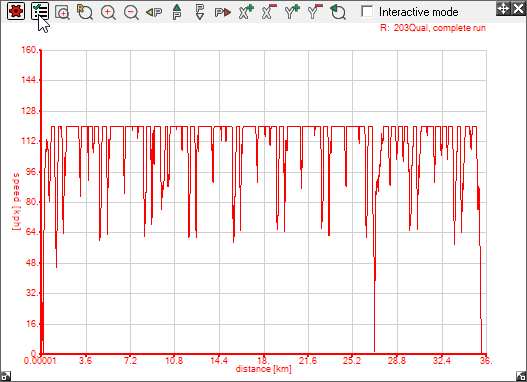527x382 pixels.
Task: Select the zoom window tool
Action: point(63,12)
